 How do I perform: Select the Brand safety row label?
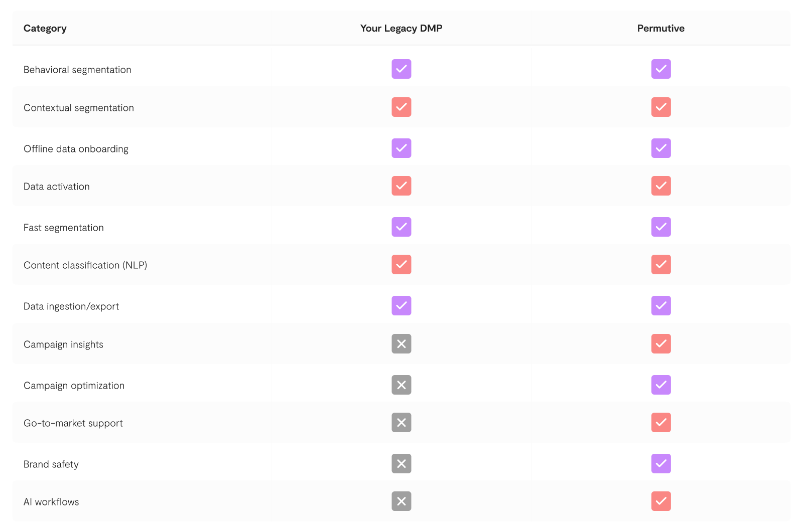(x=51, y=464)
